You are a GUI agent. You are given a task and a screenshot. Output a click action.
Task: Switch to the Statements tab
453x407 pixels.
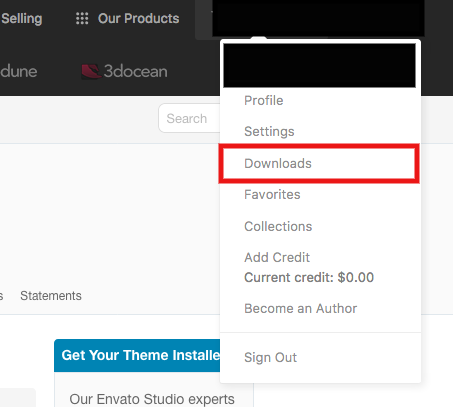(x=51, y=296)
